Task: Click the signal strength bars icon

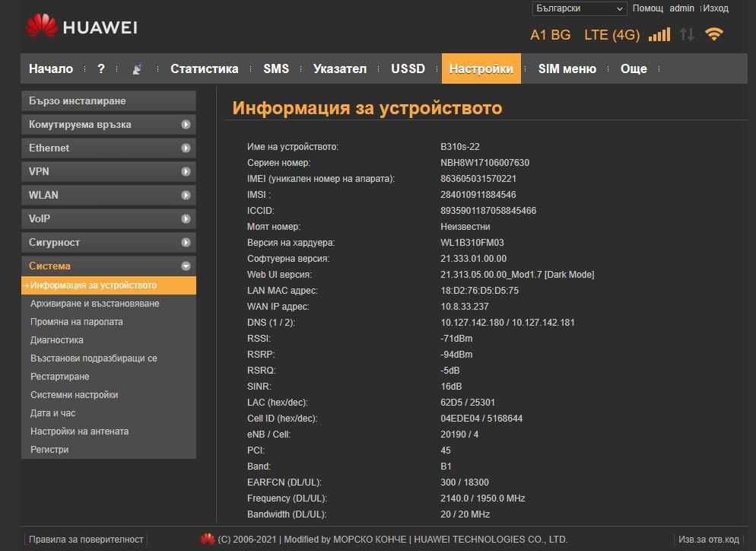Action: 659,35
